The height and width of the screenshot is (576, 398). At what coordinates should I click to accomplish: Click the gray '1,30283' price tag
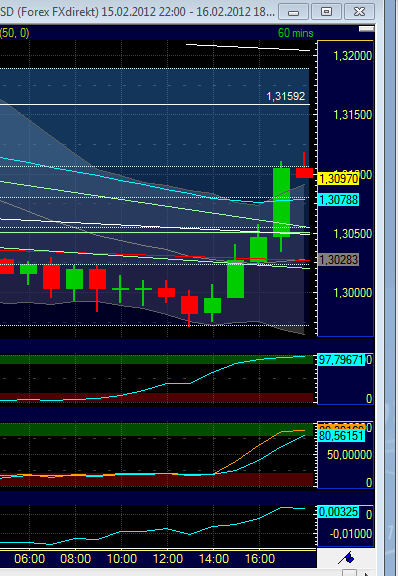point(338,260)
